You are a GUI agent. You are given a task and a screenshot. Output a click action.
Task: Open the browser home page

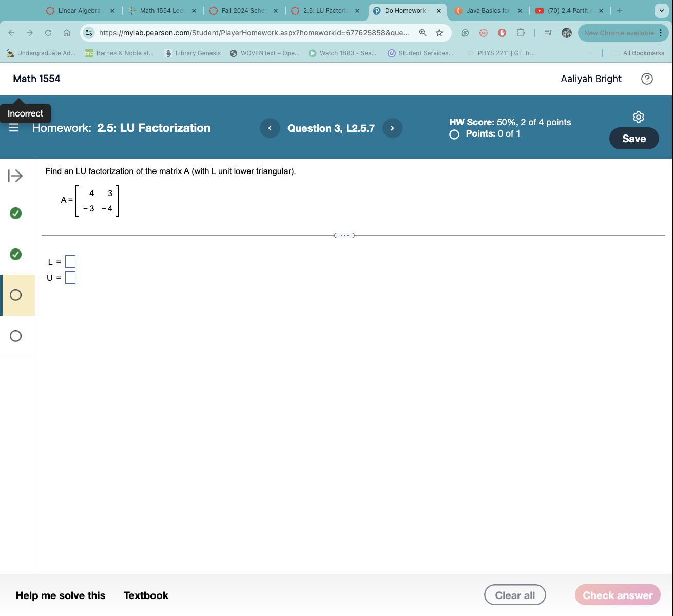(x=67, y=33)
